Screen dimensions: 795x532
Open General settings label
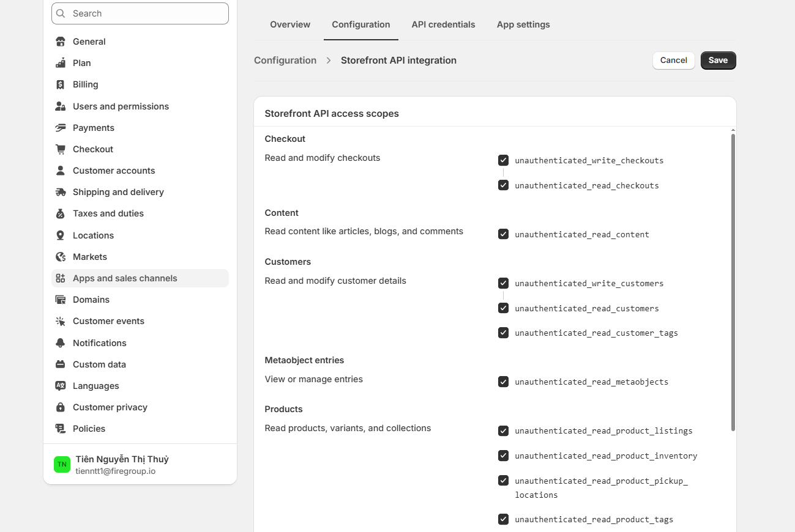89,42
